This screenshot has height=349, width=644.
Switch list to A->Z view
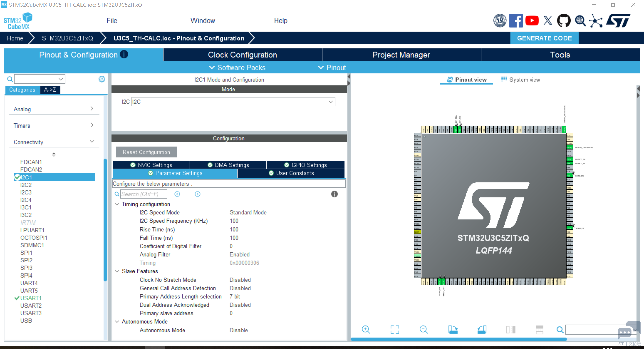point(50,90)
